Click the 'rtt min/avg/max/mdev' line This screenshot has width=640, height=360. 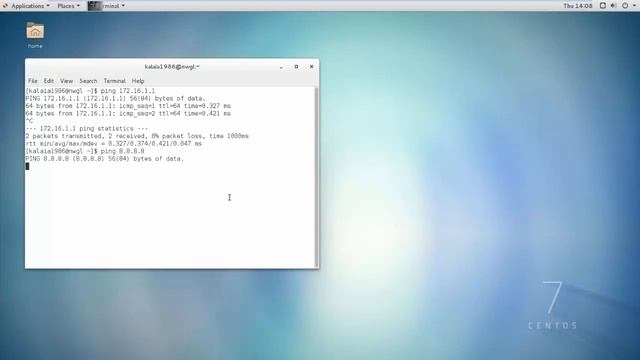point(113,144)
